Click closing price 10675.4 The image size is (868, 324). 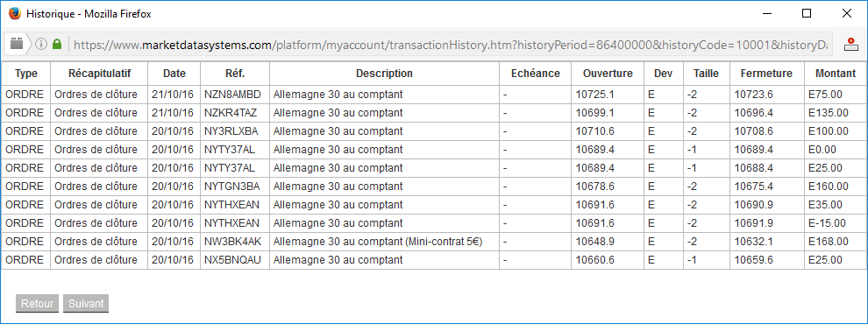click(753, 187)
